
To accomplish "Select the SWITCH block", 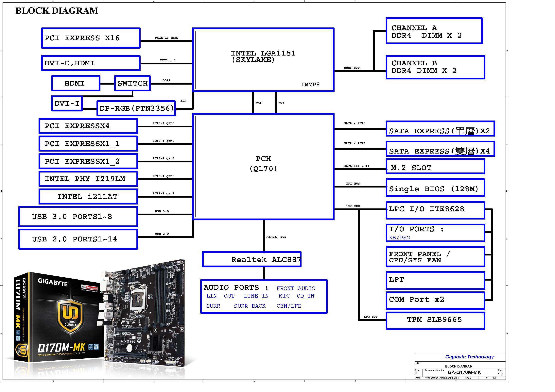I will (132, 83).
